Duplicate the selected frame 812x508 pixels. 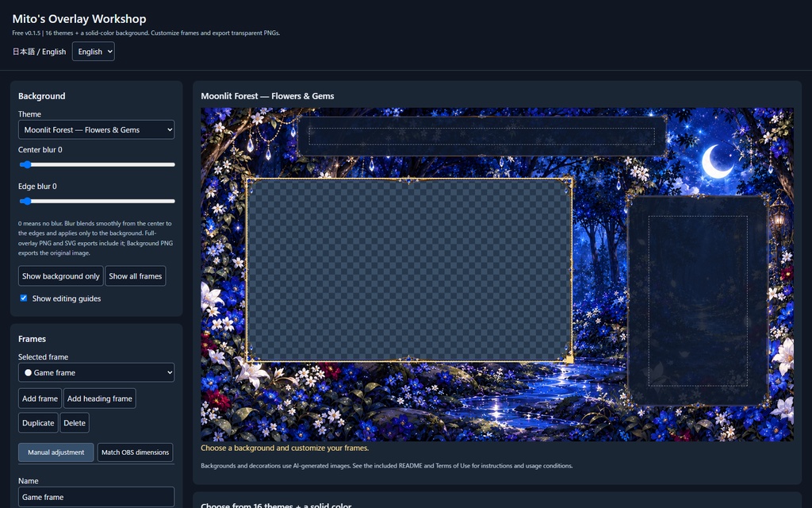38,423
